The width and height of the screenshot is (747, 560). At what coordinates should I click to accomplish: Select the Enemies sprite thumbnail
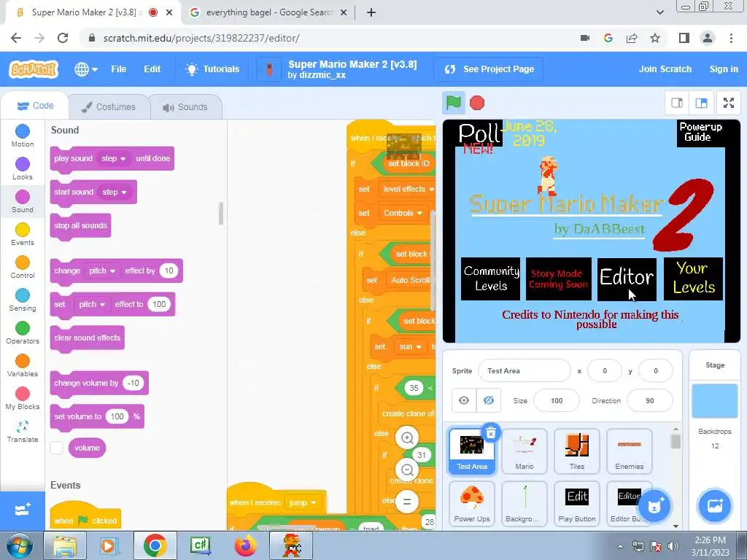click(x=630, y=451)
